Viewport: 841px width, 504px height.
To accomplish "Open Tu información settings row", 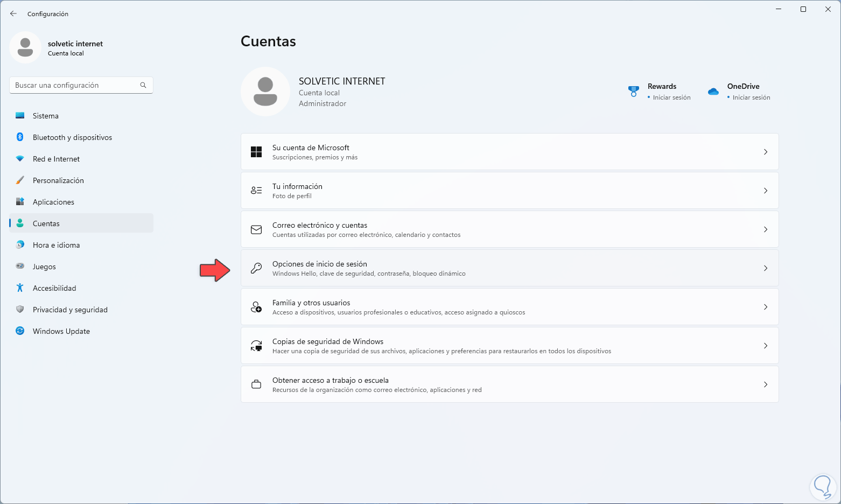I will [x=509, y=191].
